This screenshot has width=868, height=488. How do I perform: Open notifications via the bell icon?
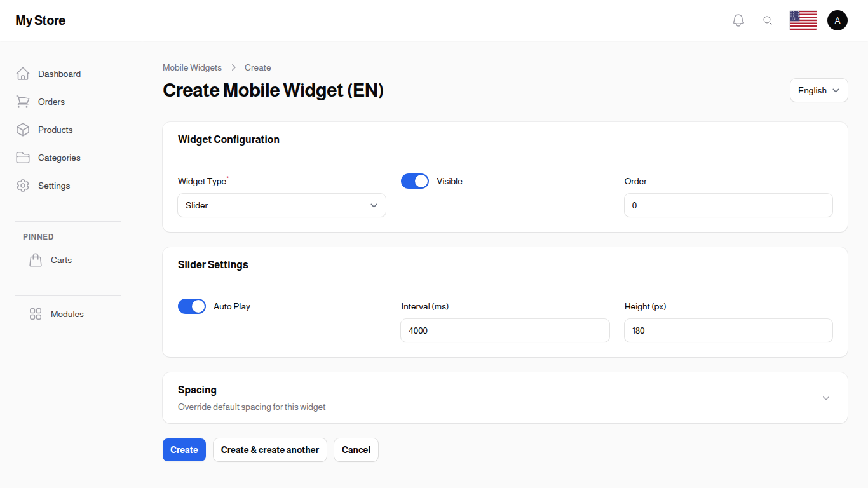click(738, 20)
